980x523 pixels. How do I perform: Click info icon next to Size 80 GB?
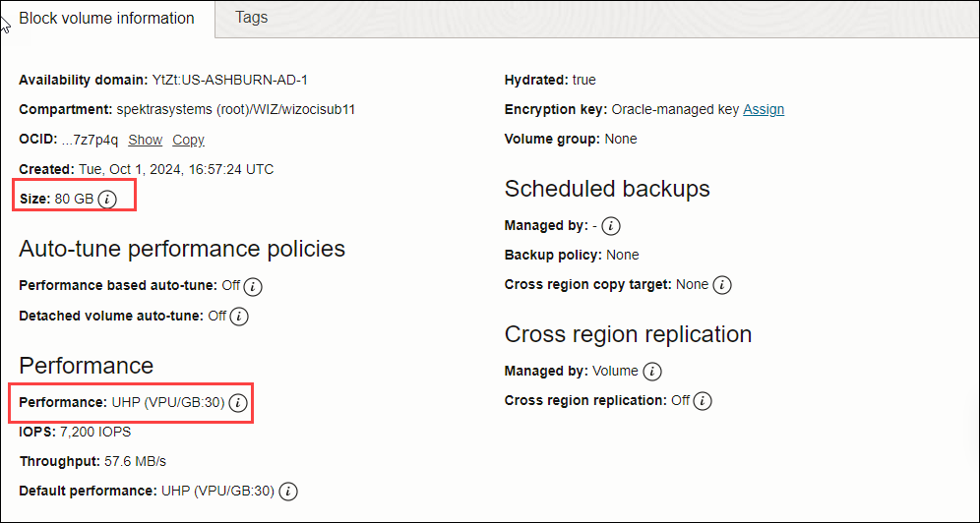click(107, 200)
